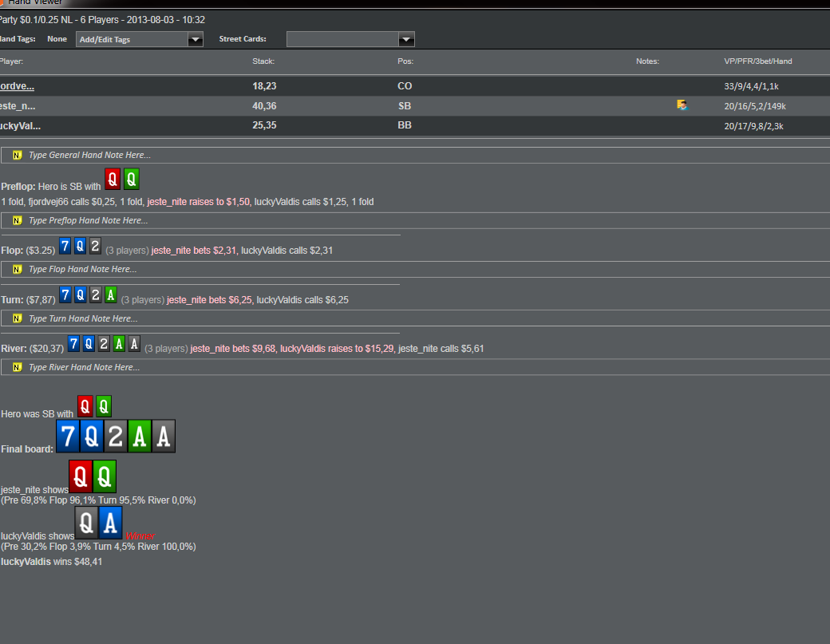830x644 pixels.
Task: Focus the River Hand Note field
Action: point(416,367)
